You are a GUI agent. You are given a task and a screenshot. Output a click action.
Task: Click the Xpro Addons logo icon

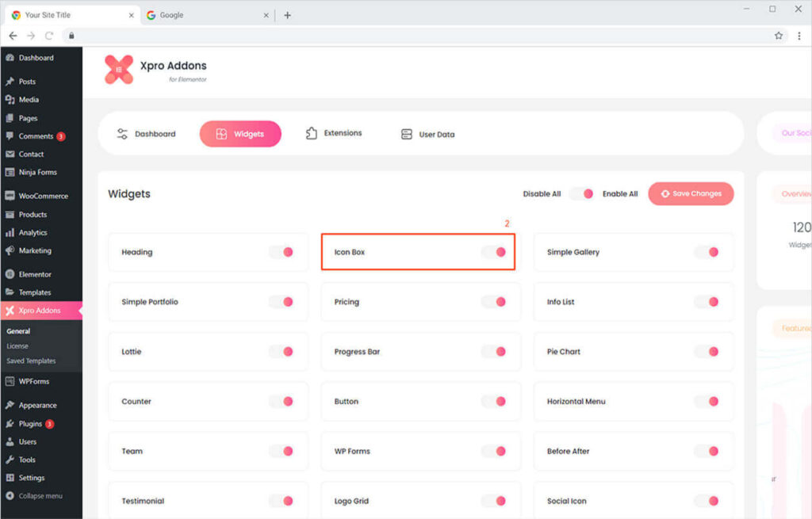click(x=119, y=70)
